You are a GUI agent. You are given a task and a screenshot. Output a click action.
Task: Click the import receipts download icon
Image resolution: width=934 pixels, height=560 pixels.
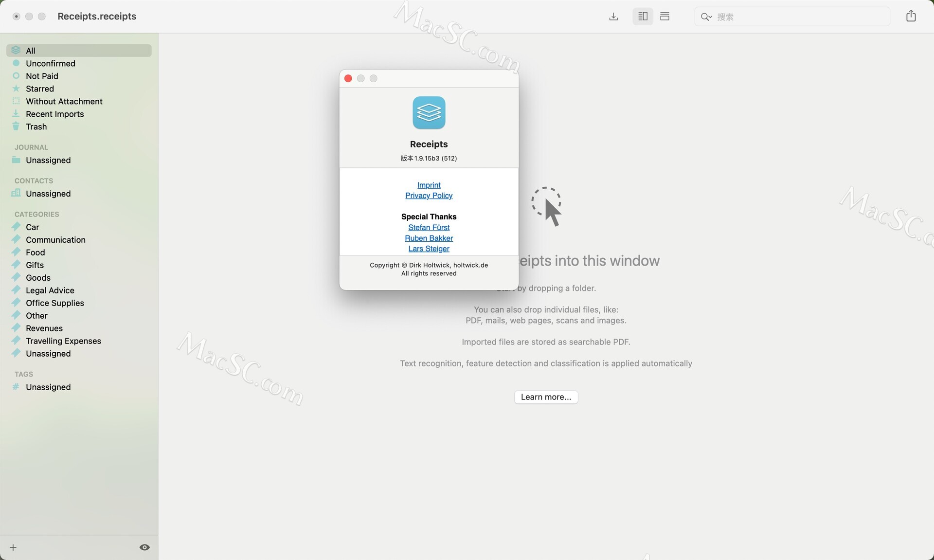(x=613, y=16)
